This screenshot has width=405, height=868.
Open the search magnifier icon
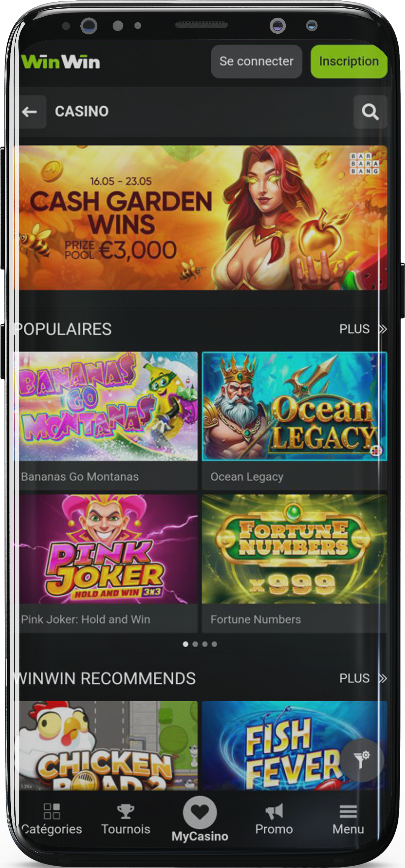tap(370, 112)
